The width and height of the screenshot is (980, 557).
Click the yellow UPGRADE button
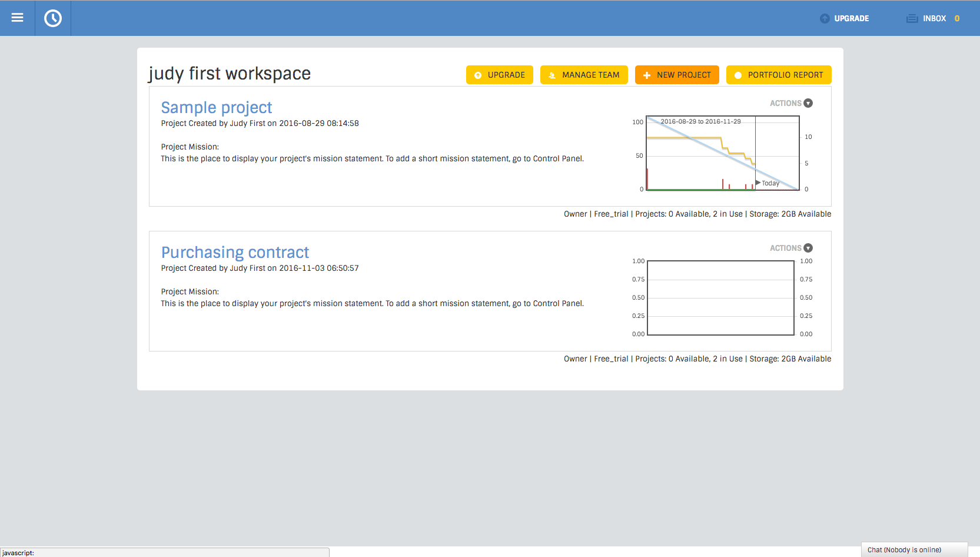pyautogui.click(x=500, y=75)
